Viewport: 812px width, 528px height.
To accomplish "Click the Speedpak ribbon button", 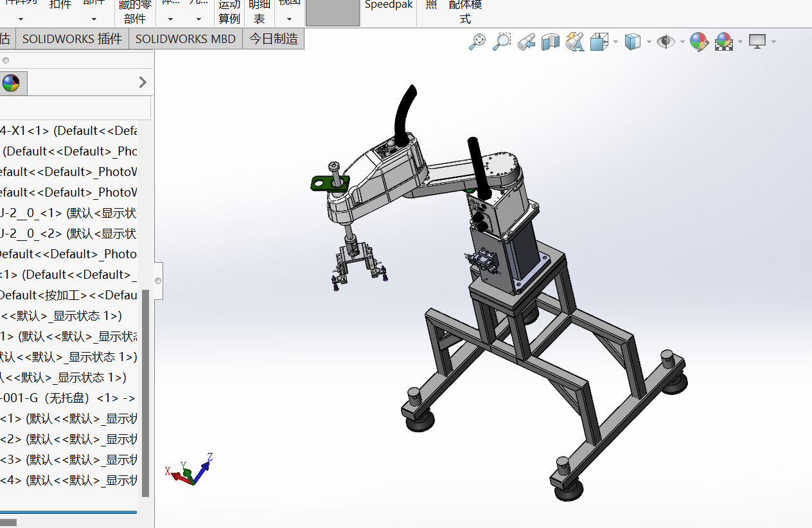I will 389,6.
